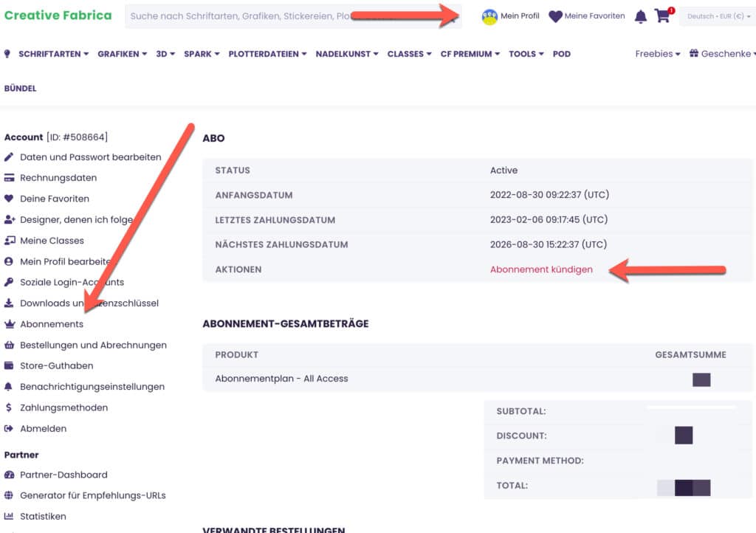Screen dimensions: 756x533
Task: Click the heart icon for Deine Favoriten
Action: pos(9,199)
